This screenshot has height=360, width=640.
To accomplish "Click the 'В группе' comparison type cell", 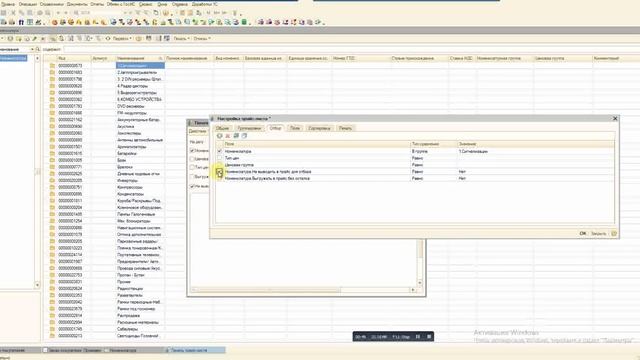I will pos(433,151).
